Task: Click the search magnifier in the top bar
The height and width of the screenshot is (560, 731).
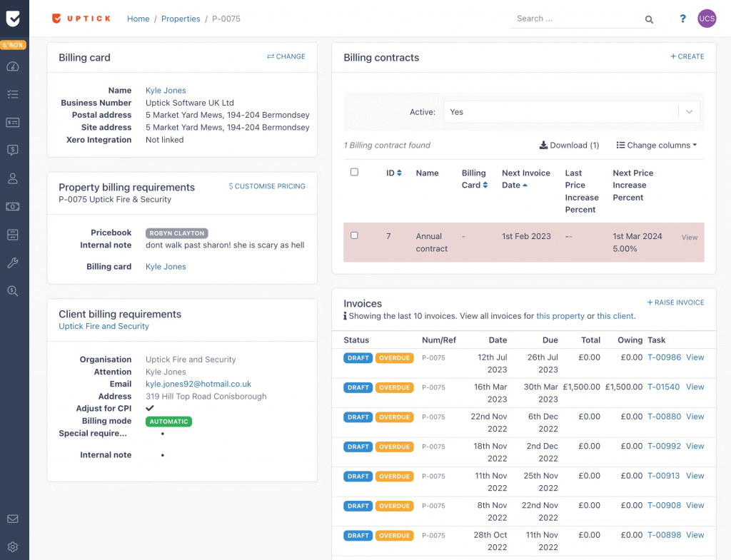Action: (648, 19)
